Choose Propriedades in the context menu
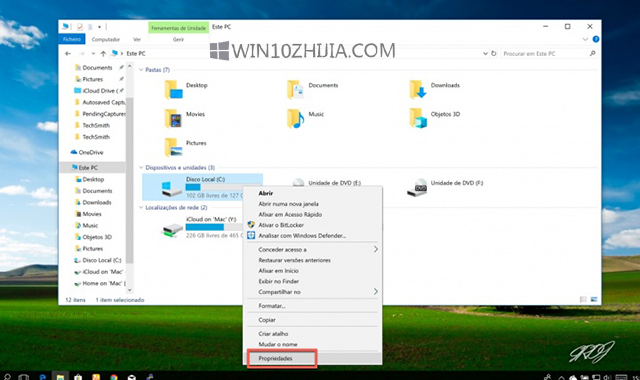This screenshot has height=380, width=640. (313, 358)
